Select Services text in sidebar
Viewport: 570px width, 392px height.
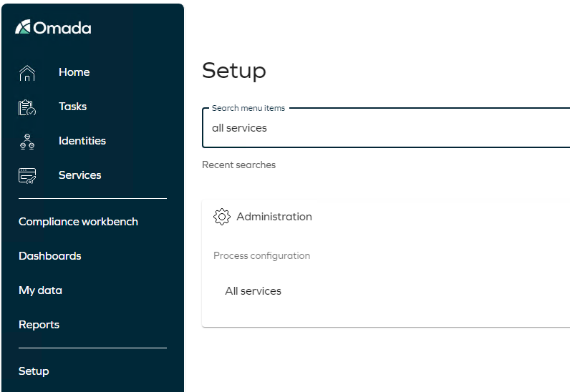[x=80, y=175]
